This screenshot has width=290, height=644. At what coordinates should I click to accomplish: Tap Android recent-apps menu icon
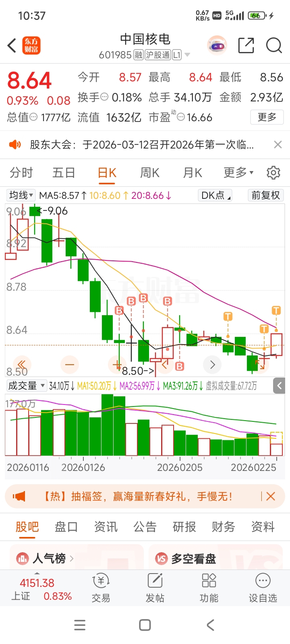pyautogui.click(x=80, y=625)
